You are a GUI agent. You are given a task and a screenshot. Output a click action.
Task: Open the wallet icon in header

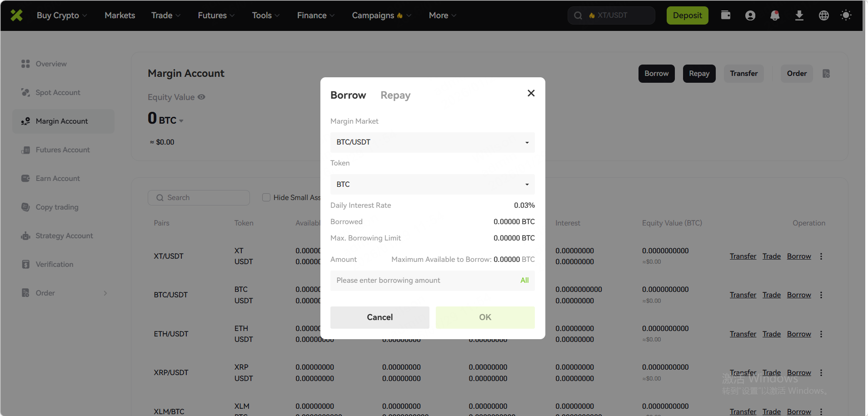click(x=726, y=15)
